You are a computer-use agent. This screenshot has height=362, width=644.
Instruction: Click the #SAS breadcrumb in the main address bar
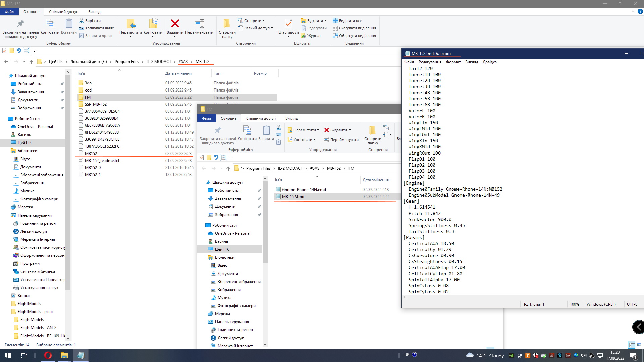click(183, 62)
